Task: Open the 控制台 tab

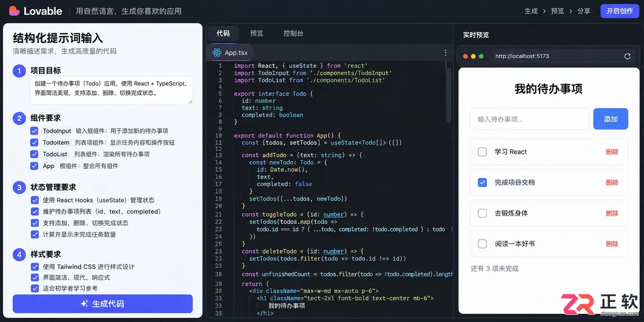Action: [x=293, y=33]
